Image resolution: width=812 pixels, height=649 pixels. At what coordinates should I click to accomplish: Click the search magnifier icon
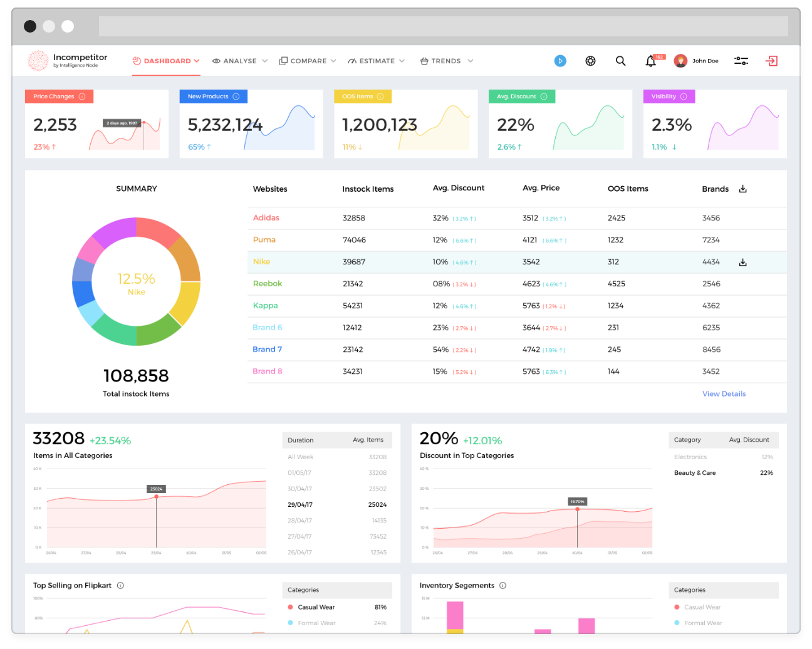tap(620, 61)
